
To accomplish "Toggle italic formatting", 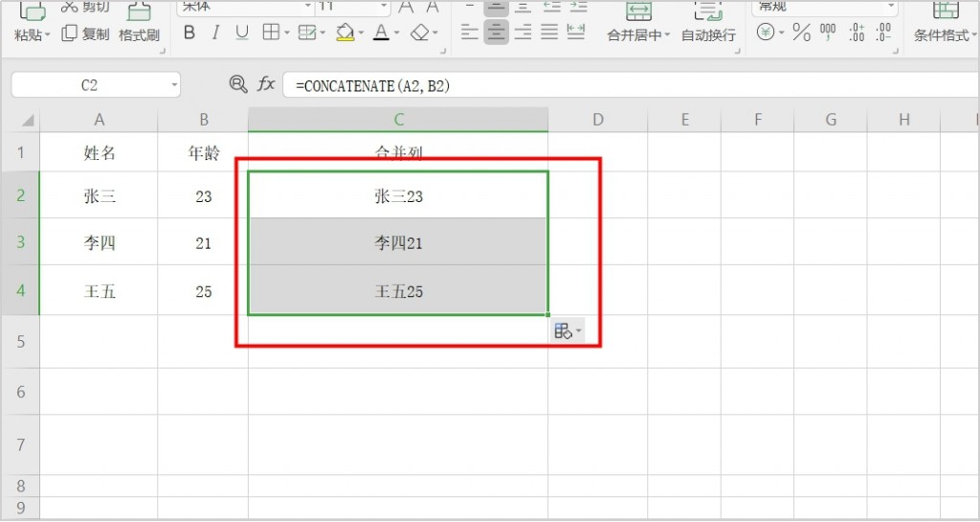I will [x=215, y=33].
